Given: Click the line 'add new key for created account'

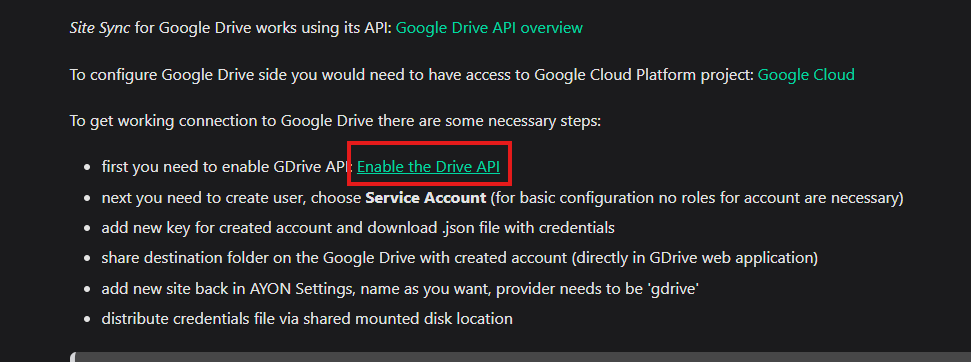Looking at the screenshot, I should pyautogui.click(x=358, y=228).
